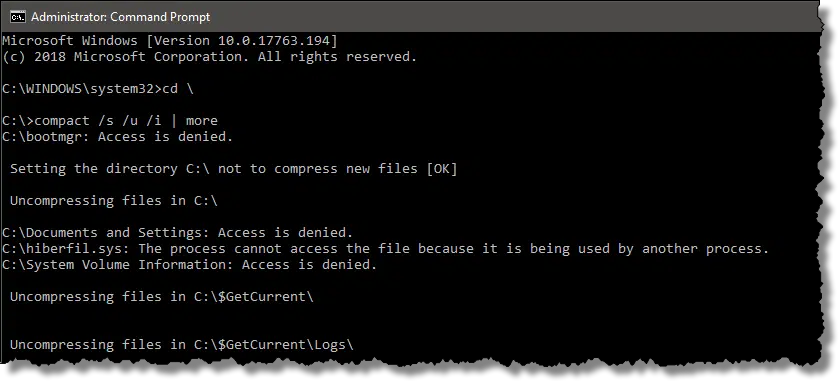
Task: Open the Command Prompt system menu icon
Action: tap(18, 18)
